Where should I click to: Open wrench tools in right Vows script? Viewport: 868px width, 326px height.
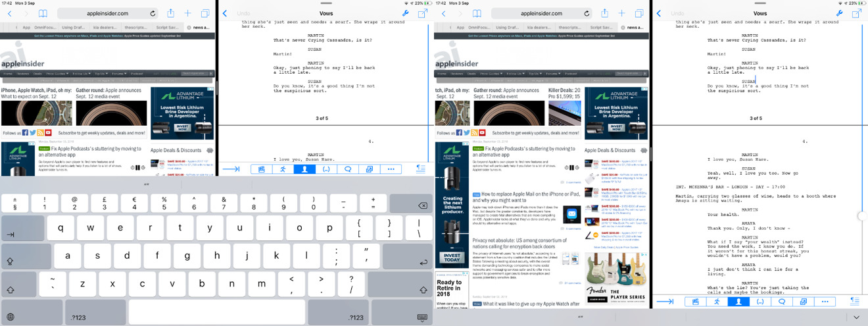[839, 13]
